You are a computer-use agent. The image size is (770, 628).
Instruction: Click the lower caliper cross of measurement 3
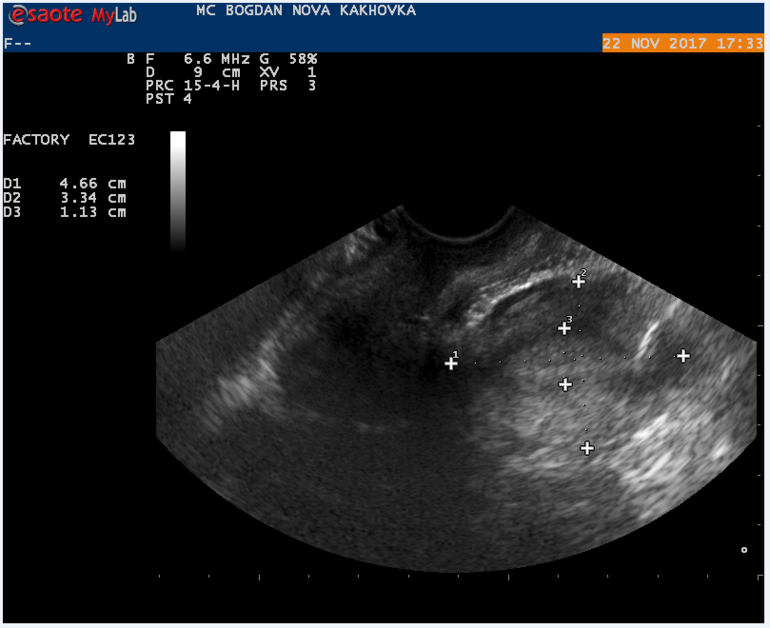[x=565, y=384]
